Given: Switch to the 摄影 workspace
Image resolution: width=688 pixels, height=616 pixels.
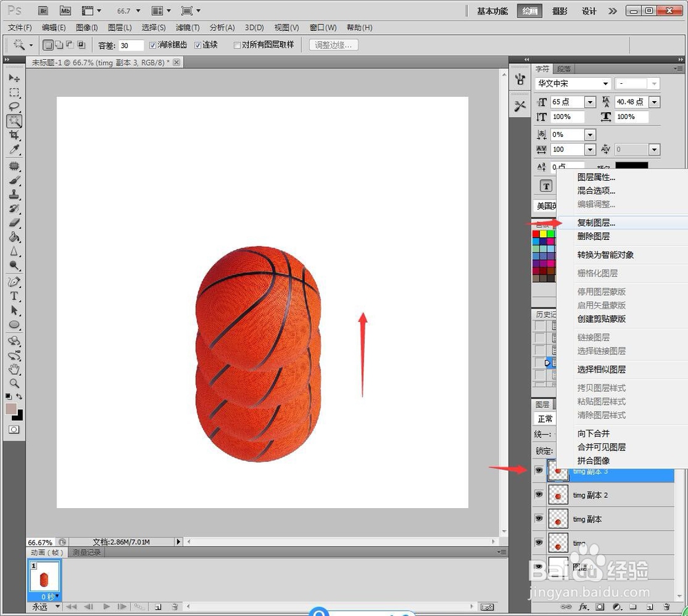Looking at the screenshot, I should pyautogui.click(x=559, y=11).
